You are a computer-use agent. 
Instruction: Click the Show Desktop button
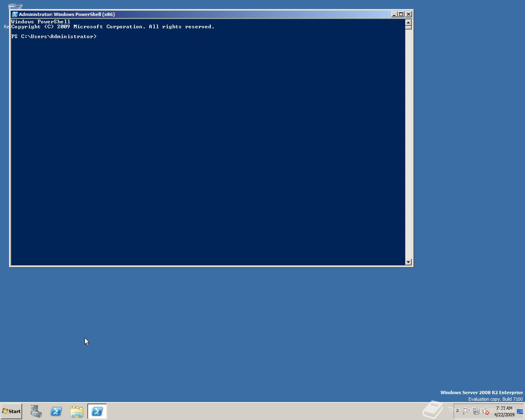pos(520,411)
